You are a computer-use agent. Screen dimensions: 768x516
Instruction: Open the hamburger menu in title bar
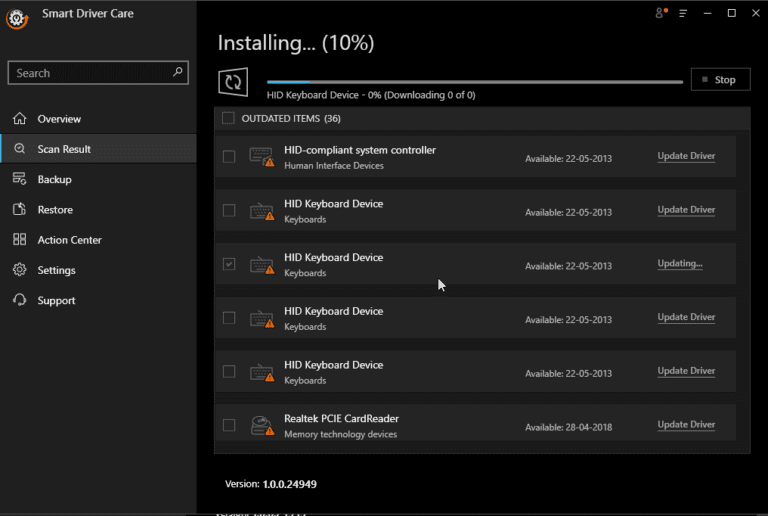[683, 13]
